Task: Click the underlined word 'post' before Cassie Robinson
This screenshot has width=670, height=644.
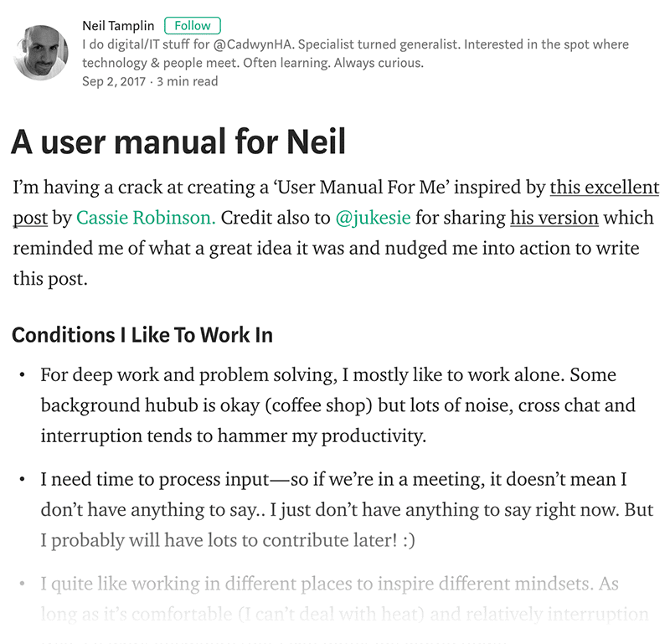Action: coord(30,218)
